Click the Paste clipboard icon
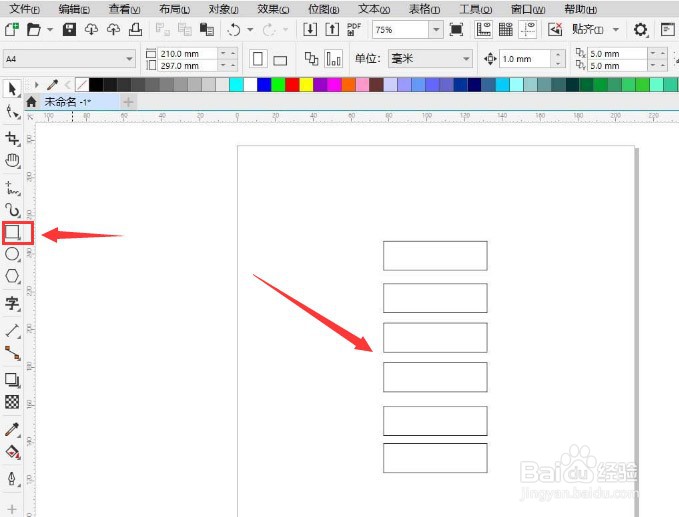Screen dimensions: 679x517 (207, 29)
